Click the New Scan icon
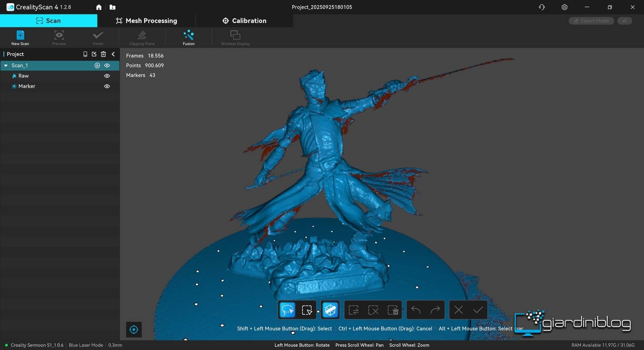The height and width of the screenshot is (350, 644). tap(20, 37)
